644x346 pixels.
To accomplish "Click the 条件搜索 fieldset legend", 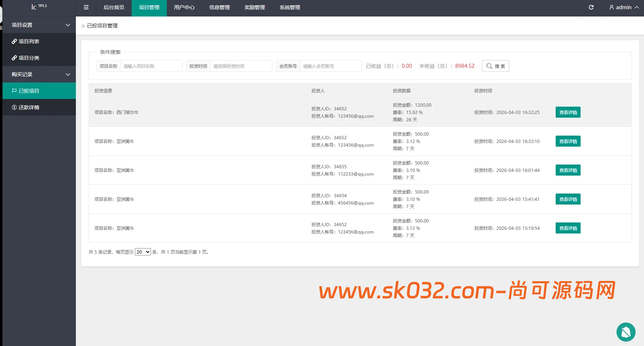I will [x=110, y=52].
